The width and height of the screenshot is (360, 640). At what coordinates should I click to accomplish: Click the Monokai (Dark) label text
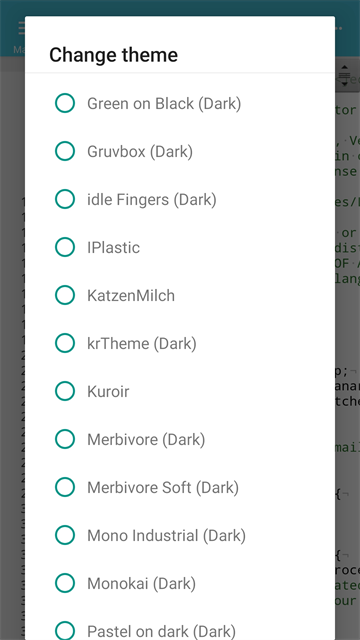(141, 584)
